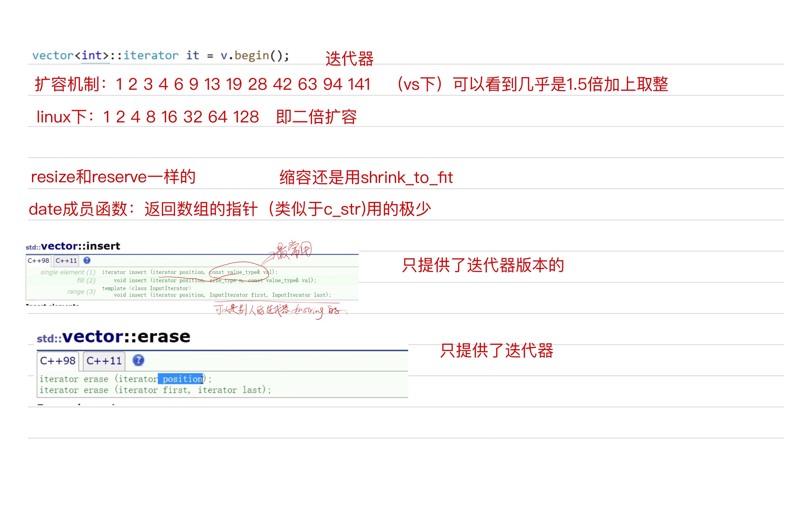This screenshot has height=507, width=812.
Task: Click the std::vector::insert heading
Action: [72, 246]
